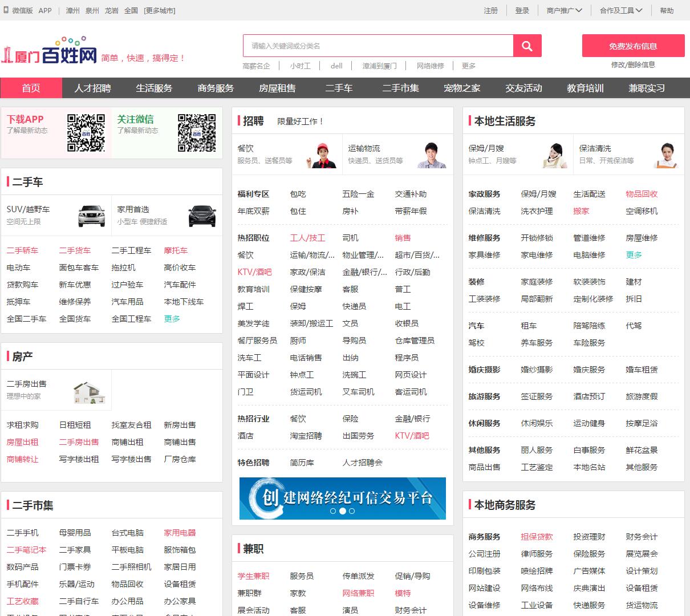690x616 pixels.
Task: Click the 运输物流 worker photo
Action: (x=433, y=154)
